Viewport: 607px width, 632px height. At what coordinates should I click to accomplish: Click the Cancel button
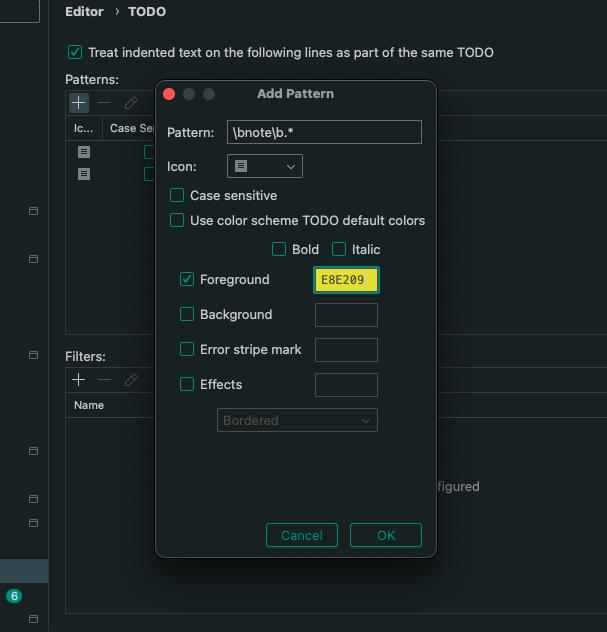point(302,535)
